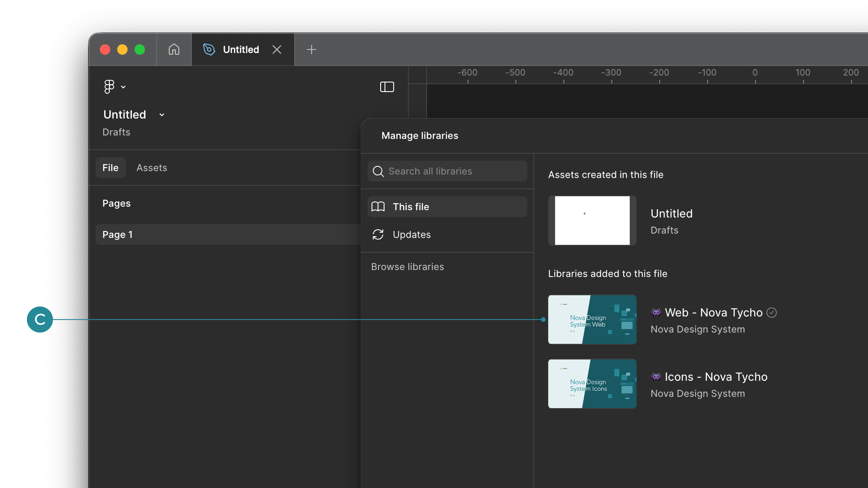
Task: Close the Untitled file tab
Action: 277,49
